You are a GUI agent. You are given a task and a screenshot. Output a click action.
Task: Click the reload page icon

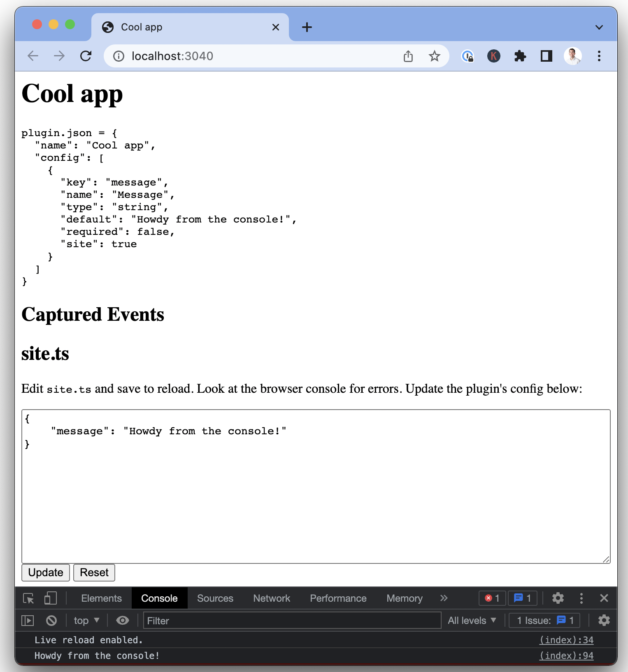86,56
